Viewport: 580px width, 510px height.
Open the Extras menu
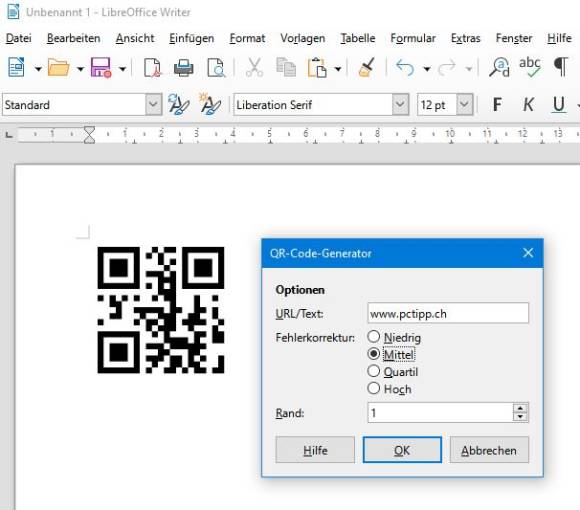[x=465, y=38]
